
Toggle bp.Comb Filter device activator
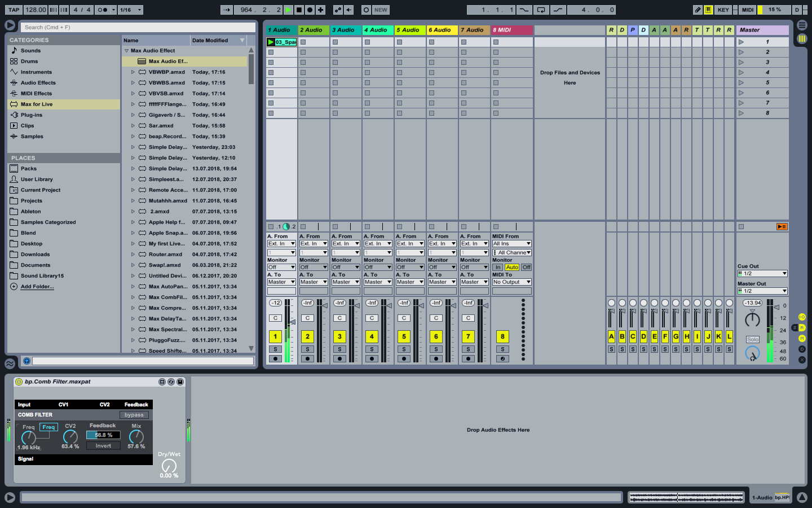[x=19, y=382]
